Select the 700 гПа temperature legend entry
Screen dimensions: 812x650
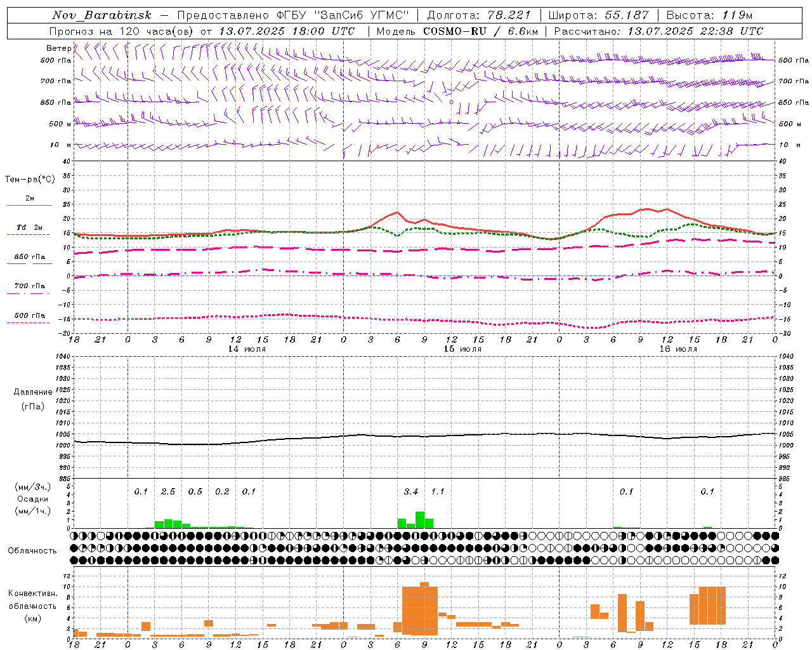(29, 288)
